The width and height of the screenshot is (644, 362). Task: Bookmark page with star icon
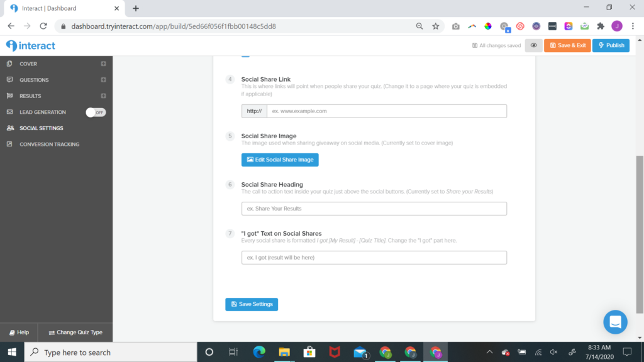click(435, 26)
